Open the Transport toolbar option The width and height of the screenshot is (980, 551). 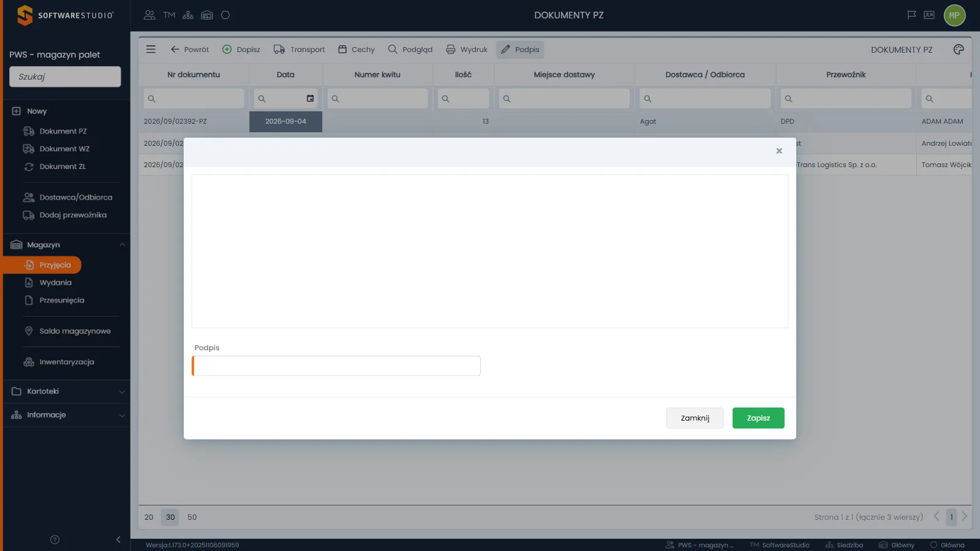click(300, 50)
